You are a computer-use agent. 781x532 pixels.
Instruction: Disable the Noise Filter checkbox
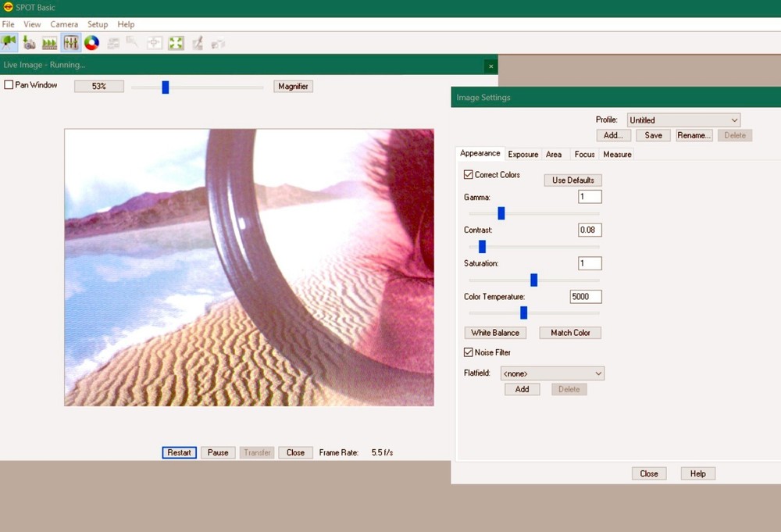[467, 352]
